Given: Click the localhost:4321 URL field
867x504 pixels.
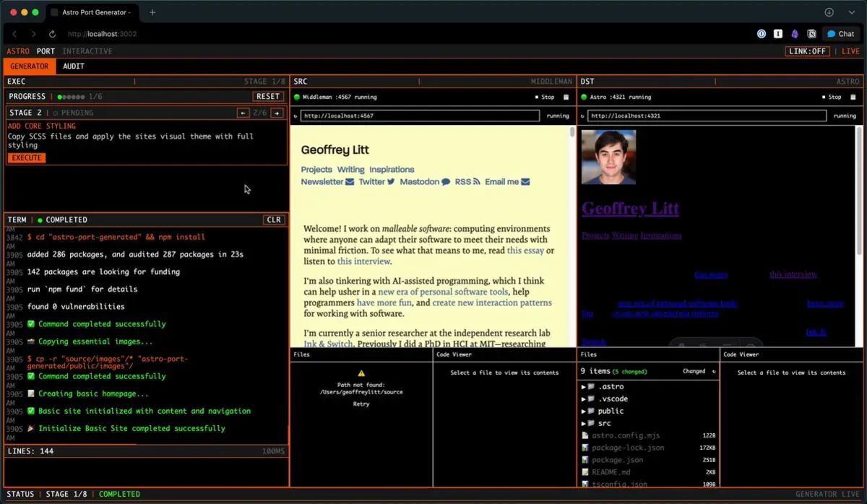Looking at the screenshot, I should pos(707,116).
